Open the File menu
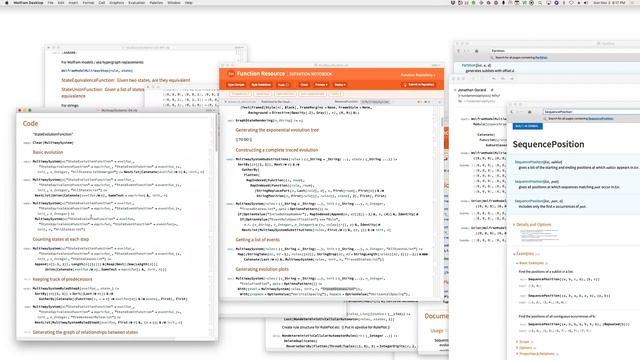The height and width of the screenshot is (360, 640). [51, 3]
